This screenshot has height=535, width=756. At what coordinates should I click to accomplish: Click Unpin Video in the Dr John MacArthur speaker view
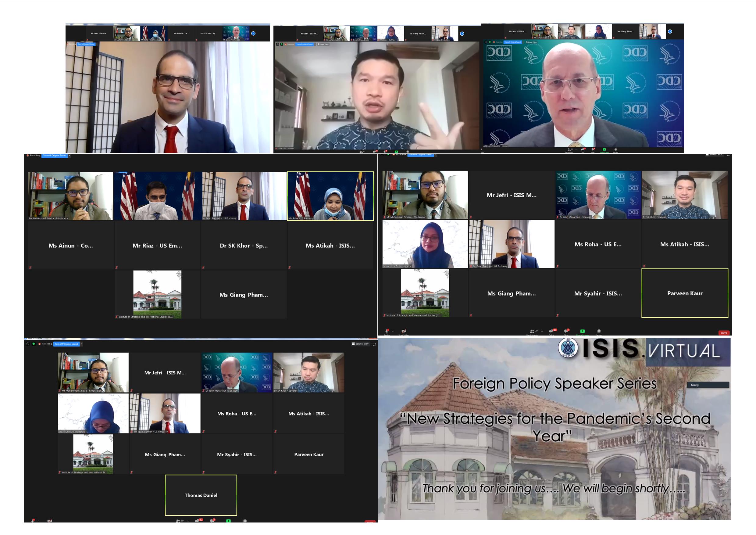tap(531, 42)
